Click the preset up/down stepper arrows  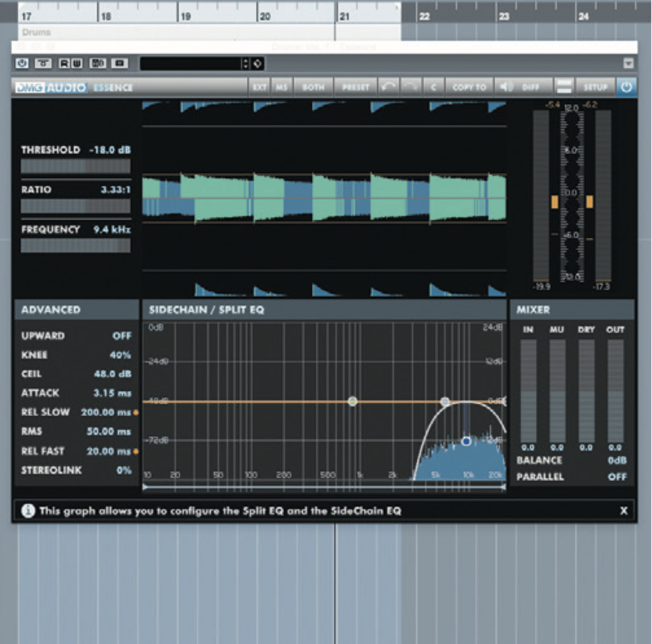[247, 64]
